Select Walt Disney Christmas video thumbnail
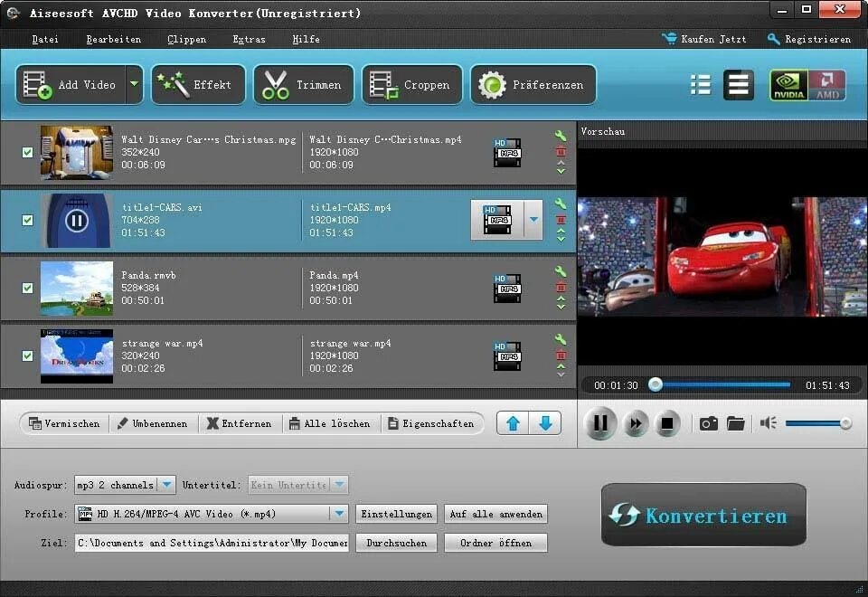This screenshot has width=868, height=597. [x=76, y=152]
